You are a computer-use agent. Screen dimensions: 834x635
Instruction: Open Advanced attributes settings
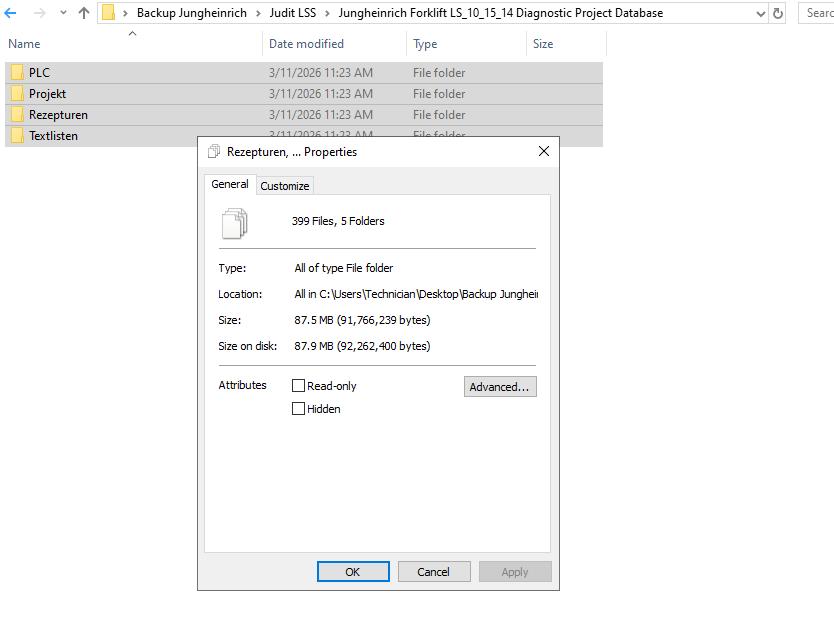[500, 386]
